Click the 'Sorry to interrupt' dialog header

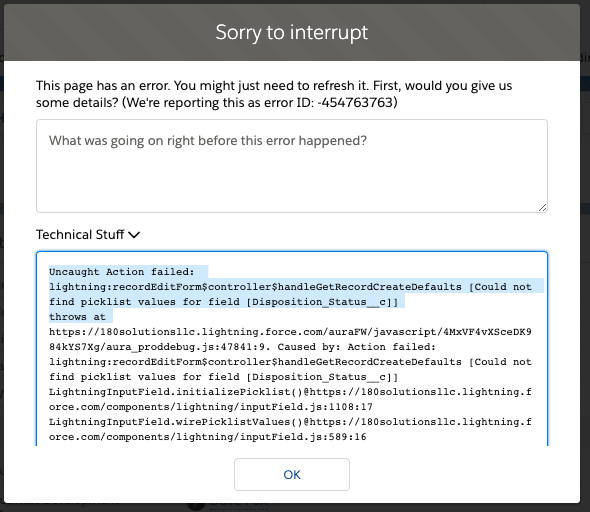tap(292, 32)
